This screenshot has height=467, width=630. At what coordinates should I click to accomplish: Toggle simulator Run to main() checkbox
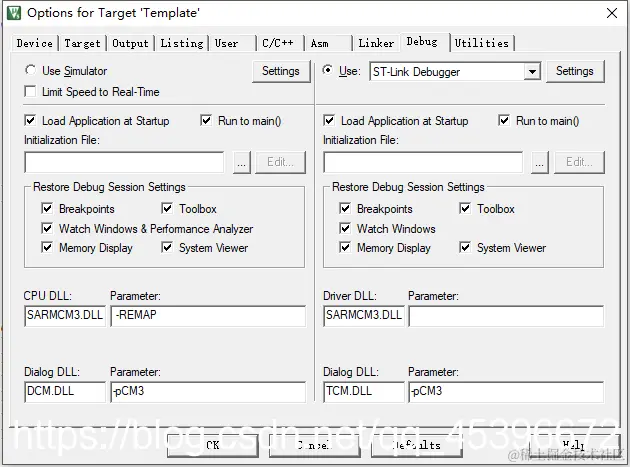[206, 120]
